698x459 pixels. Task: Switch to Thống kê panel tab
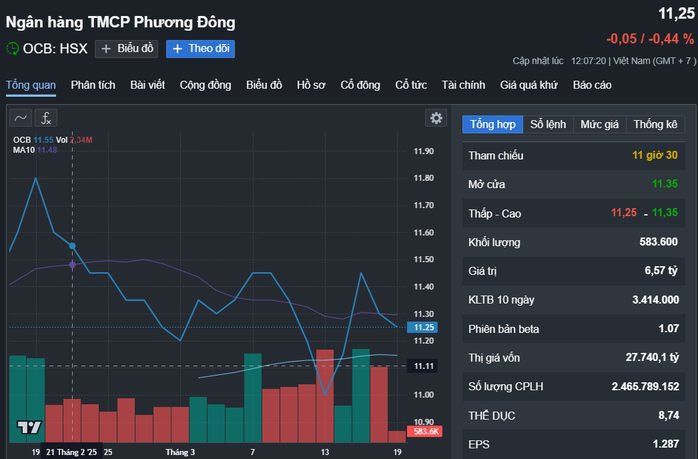[655, 124]
